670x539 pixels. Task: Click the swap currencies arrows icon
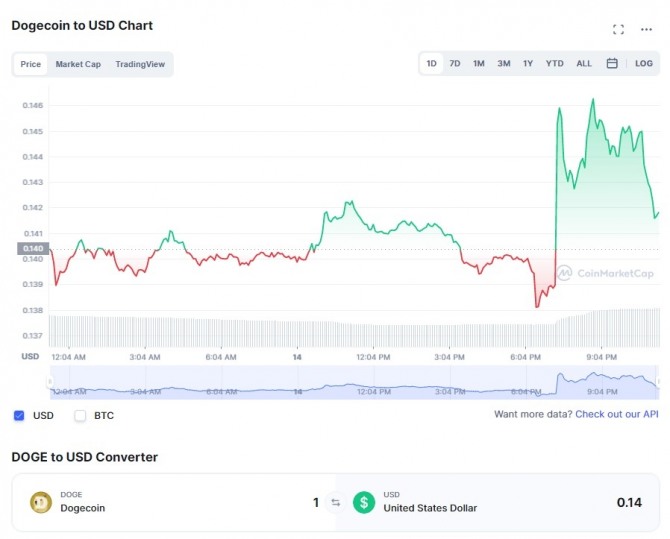[x=336, y=502]
